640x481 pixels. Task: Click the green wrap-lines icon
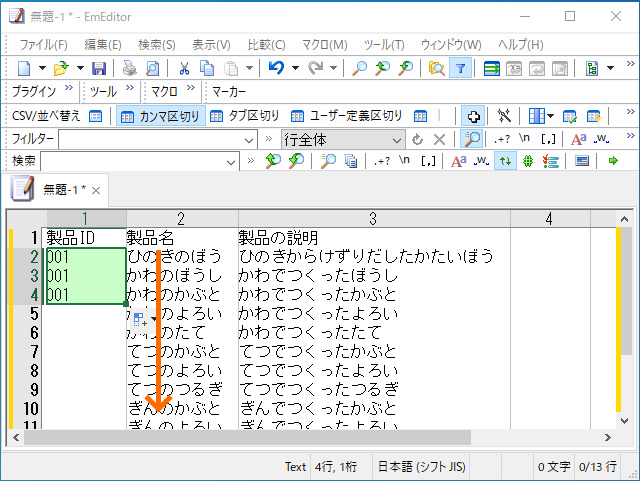click(x=491, y=68)
